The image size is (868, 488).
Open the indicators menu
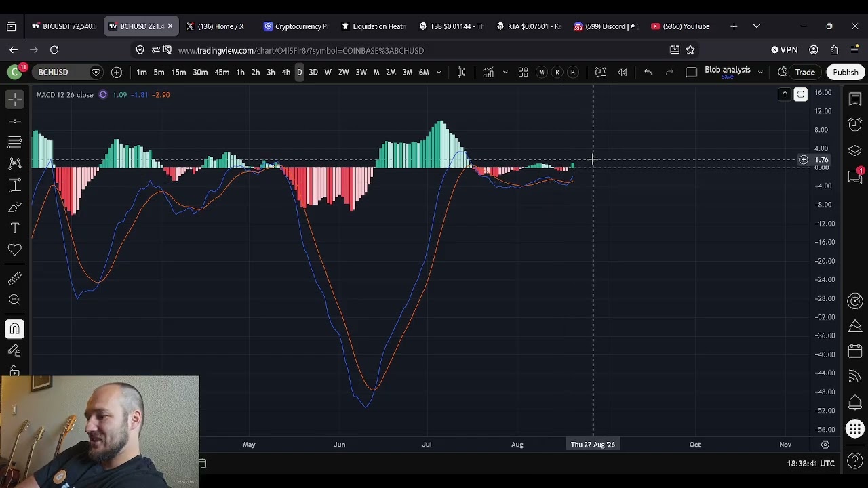coord(488,72)
